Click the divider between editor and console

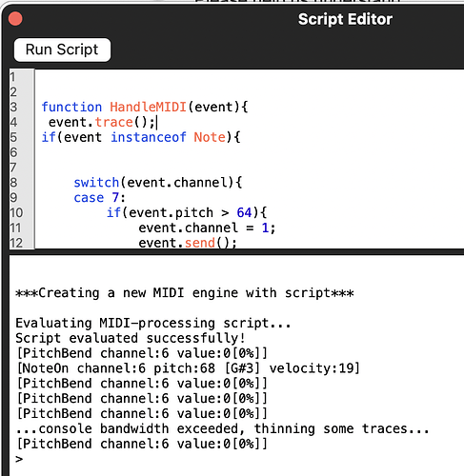click(x=236, y=251)
